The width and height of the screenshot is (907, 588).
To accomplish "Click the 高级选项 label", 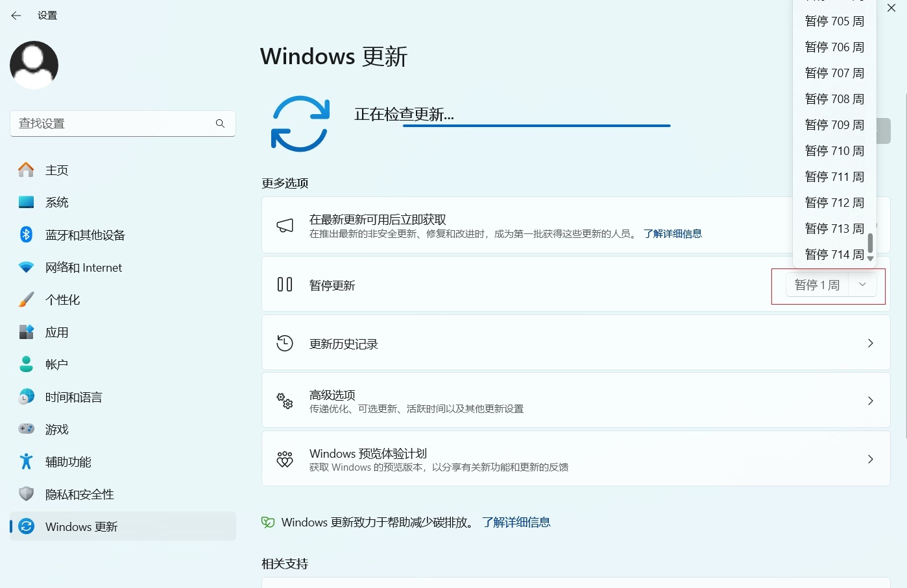I will (x=332, y=395).
